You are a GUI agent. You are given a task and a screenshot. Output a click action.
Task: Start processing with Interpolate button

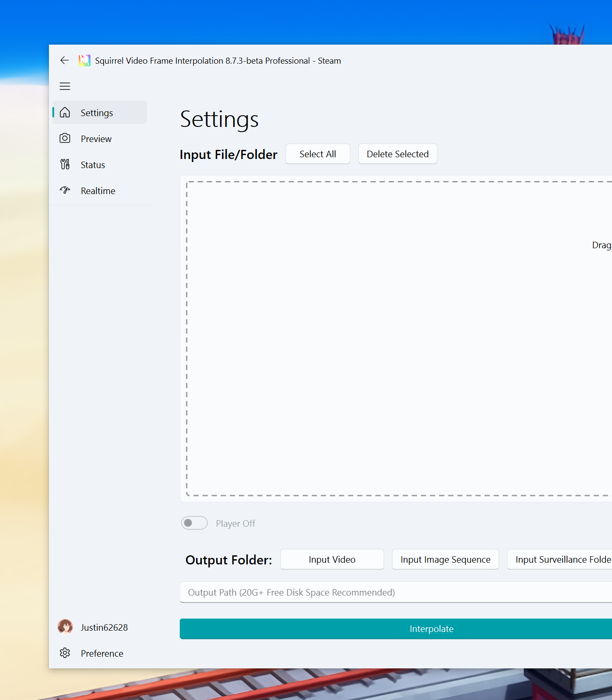click(396, 629)
